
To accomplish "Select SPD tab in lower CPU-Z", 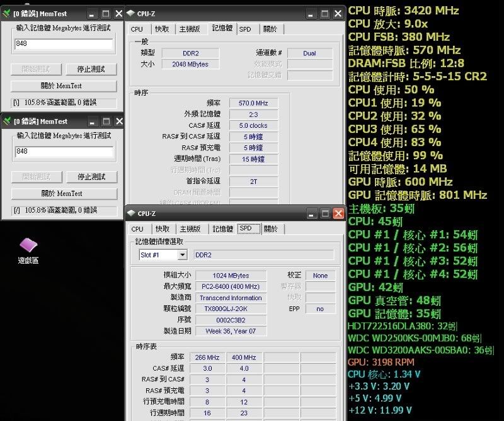I will point(249,228).
